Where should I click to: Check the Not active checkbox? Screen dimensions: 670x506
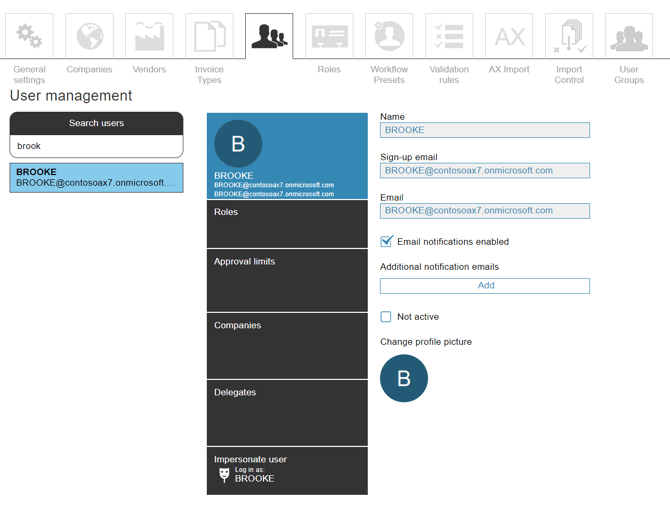click(x=386, y=317)
